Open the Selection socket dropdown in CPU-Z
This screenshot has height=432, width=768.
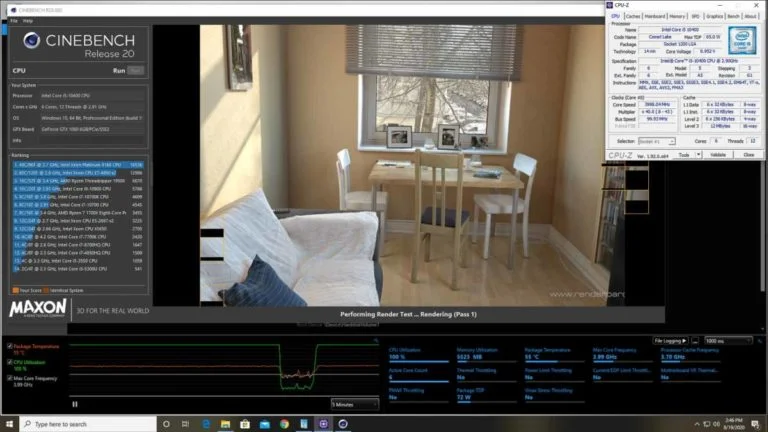(656, 141)
